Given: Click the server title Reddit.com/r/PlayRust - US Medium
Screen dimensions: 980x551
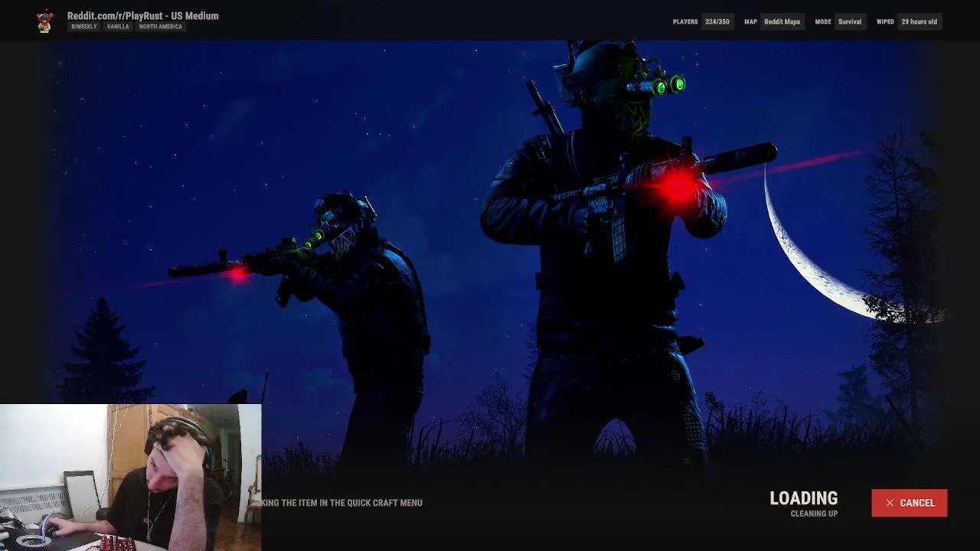Looking at the screenshot, I should [142, 15].
